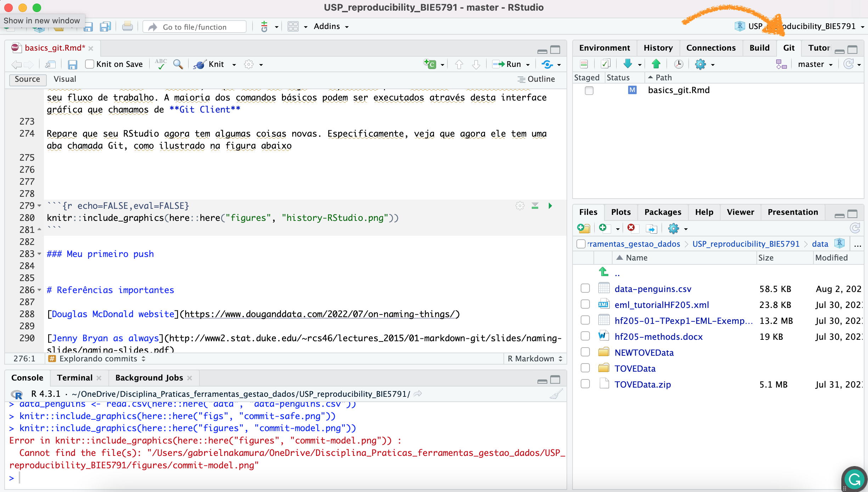Switch to Visual editor mode

65,79
